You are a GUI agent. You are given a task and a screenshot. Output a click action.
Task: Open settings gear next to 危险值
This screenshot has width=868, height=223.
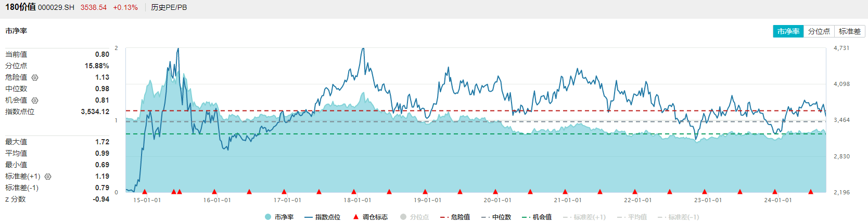tap(35, 78)
